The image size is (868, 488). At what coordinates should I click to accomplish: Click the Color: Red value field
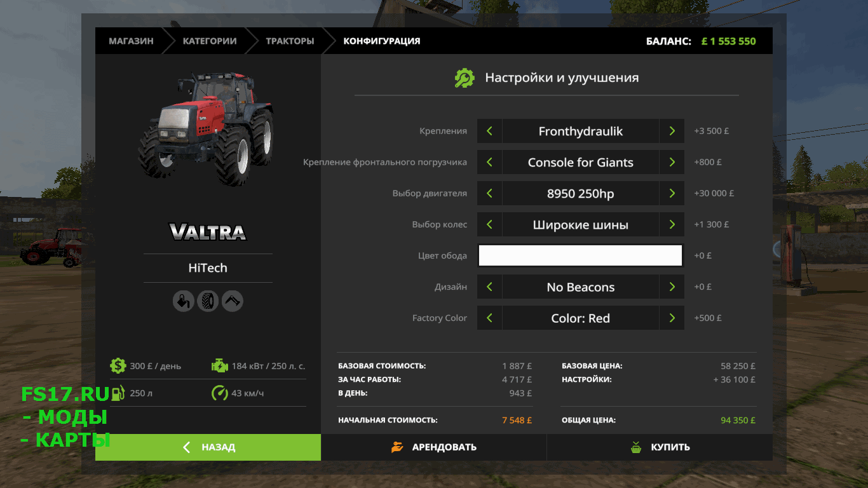pos(581,318)
